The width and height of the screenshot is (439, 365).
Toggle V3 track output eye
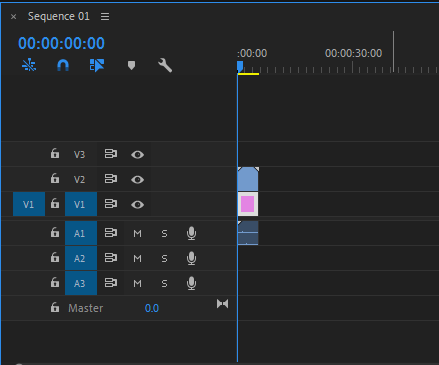[137, 155]
